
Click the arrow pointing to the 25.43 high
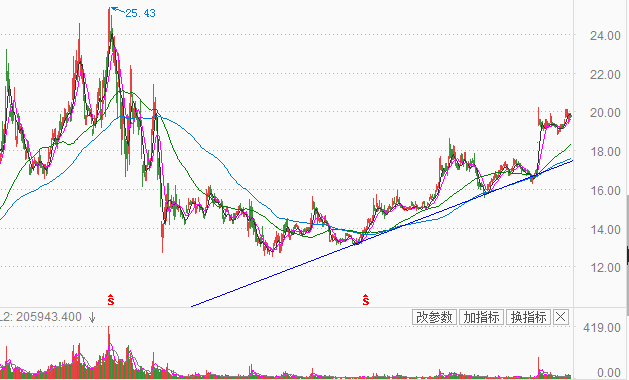point(117,10)
